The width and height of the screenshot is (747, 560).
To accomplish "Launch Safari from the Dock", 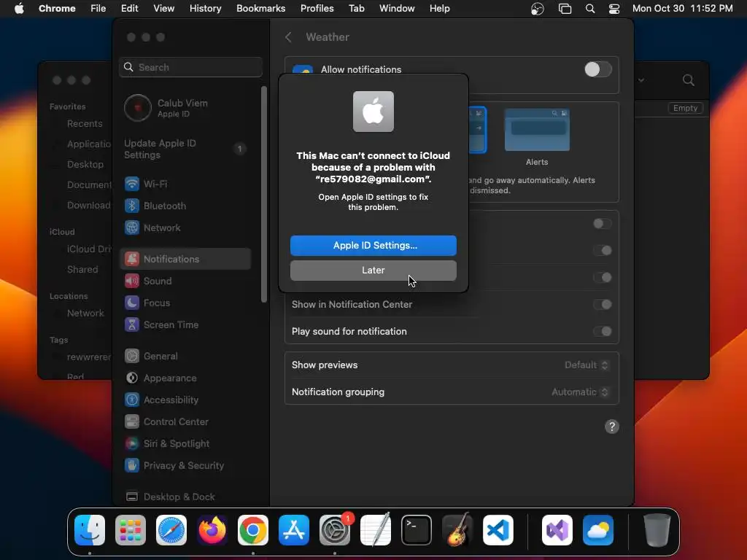I will (171, 530).
